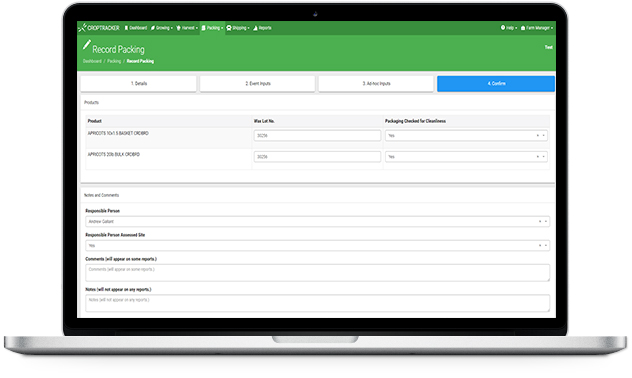Open the Shipping menu with truck icon
Screen dimensions: 632x378
238,28
